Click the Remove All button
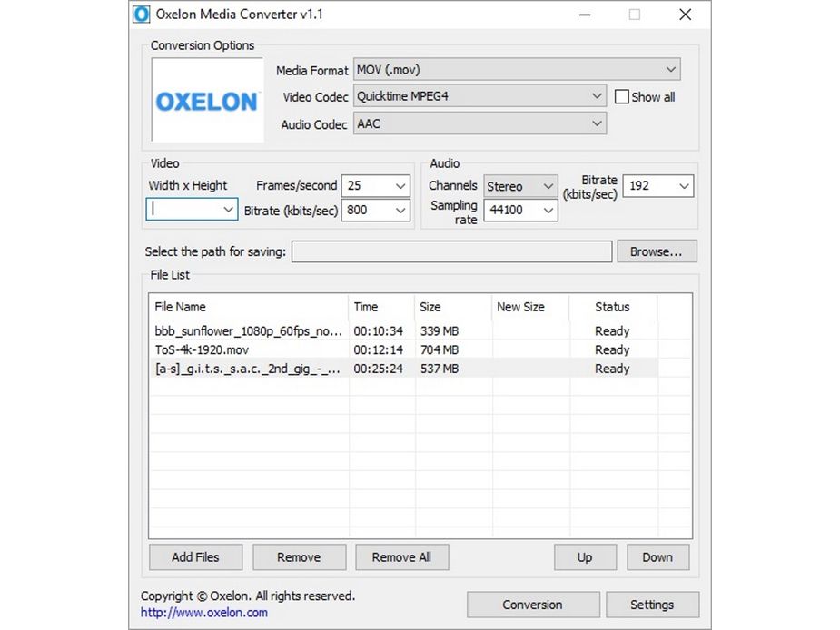The image size is (840, 630). pos(401,556)
